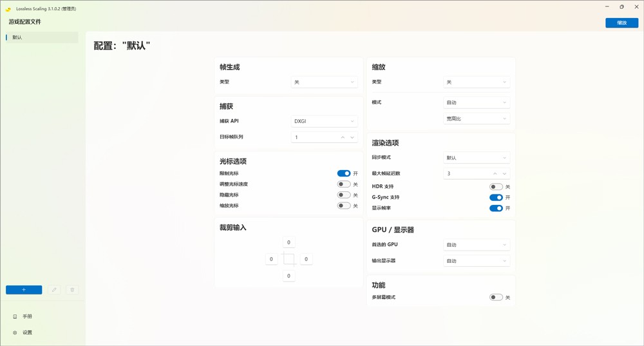
Task: Click the top crop input field
Action: (x=289, y=242)
